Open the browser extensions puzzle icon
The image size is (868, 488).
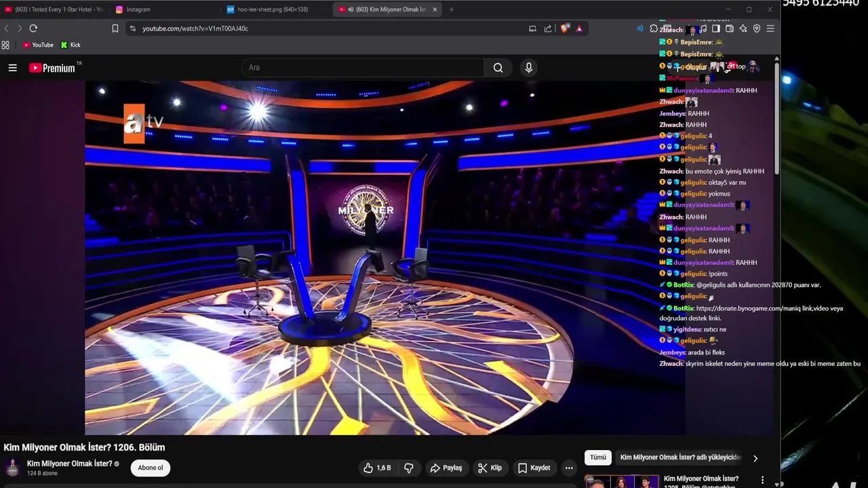[x=654, y=28]
